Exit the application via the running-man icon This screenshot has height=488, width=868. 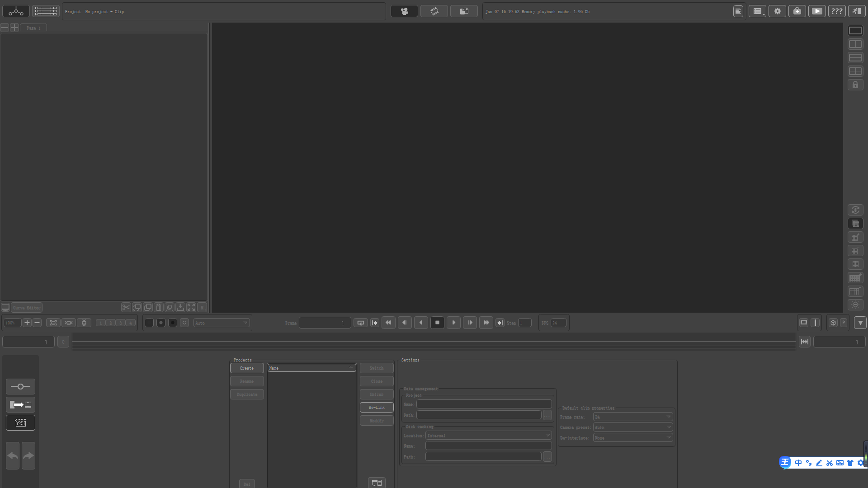[857, 11]
